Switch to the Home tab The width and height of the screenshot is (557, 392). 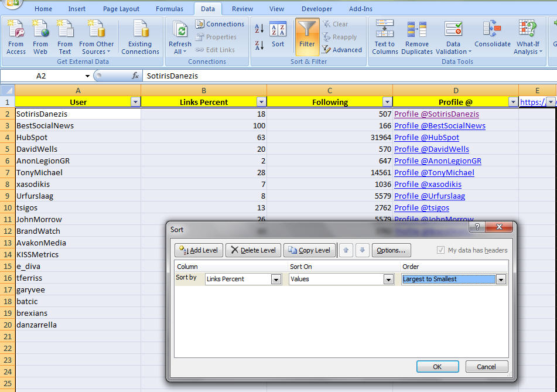pyautogui.click(x=43, y=9)
